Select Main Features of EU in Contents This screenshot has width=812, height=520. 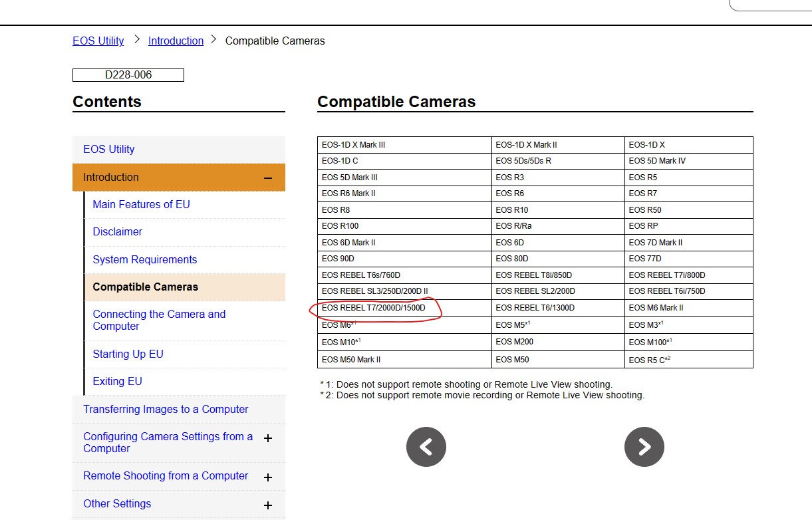[x=141, y=204]
